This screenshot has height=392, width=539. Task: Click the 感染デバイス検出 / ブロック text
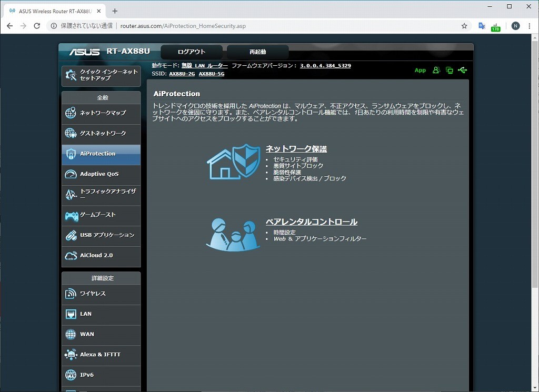(x=310, y=179)
